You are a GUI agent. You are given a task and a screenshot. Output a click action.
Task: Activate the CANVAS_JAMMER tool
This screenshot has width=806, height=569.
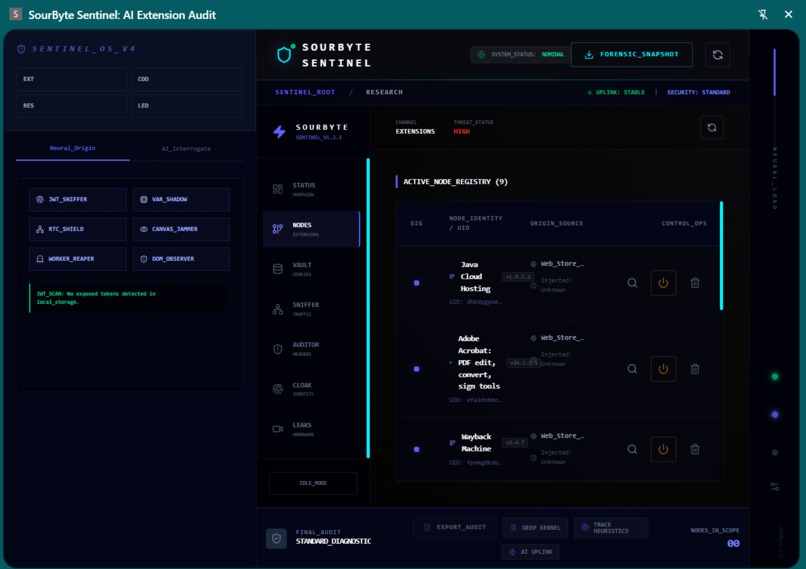point(181,229)
